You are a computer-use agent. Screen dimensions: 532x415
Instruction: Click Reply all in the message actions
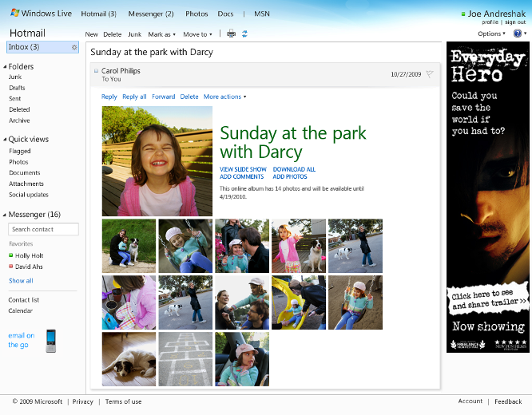tap(134, 97)
